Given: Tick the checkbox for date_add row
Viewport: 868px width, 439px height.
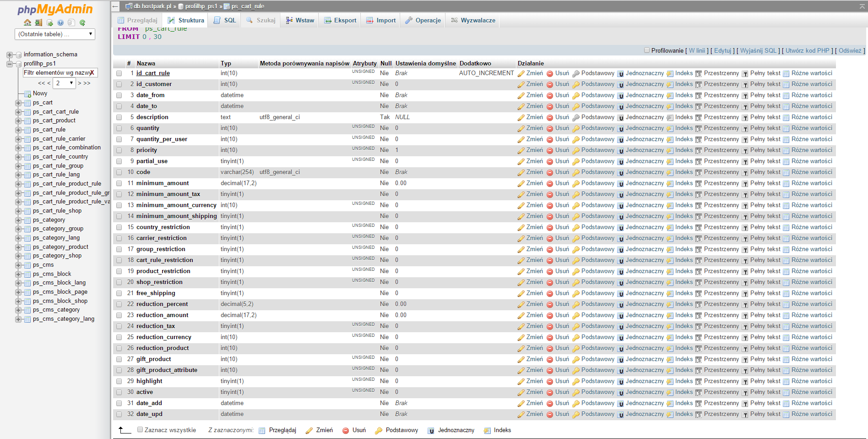Looking at the screenshot, I should pos(119,403).
